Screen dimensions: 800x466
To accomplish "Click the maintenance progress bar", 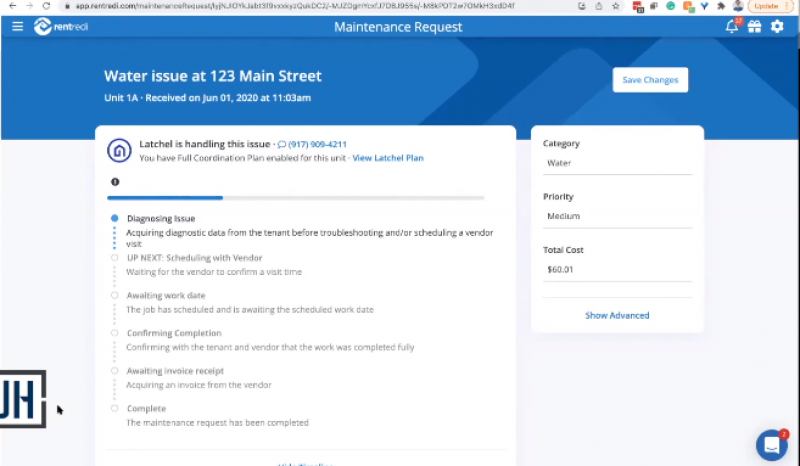I will [295, 198].
